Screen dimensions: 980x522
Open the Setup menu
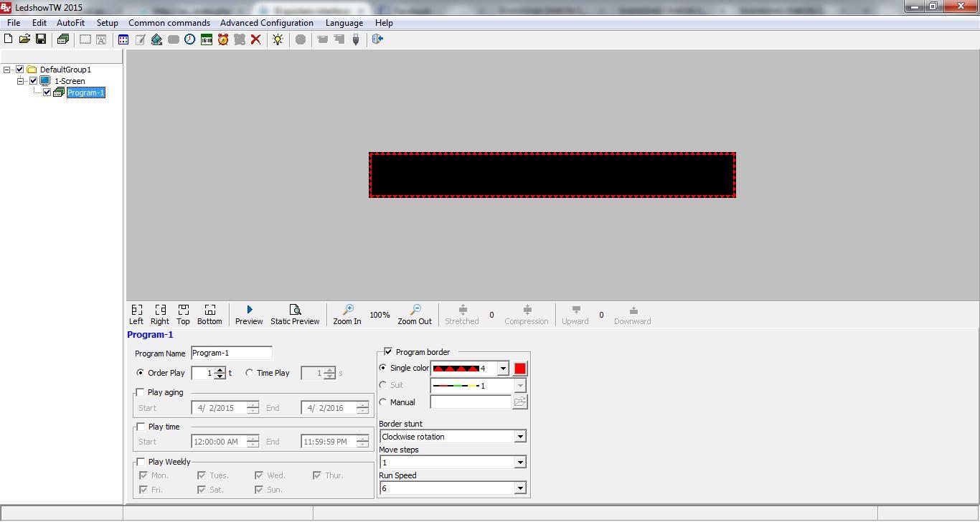(x=108, y=23)
